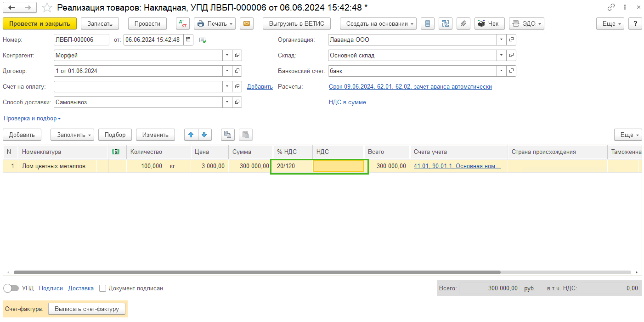
Task: Select the empty НДС cell in row 1
Action: (338, 166)
